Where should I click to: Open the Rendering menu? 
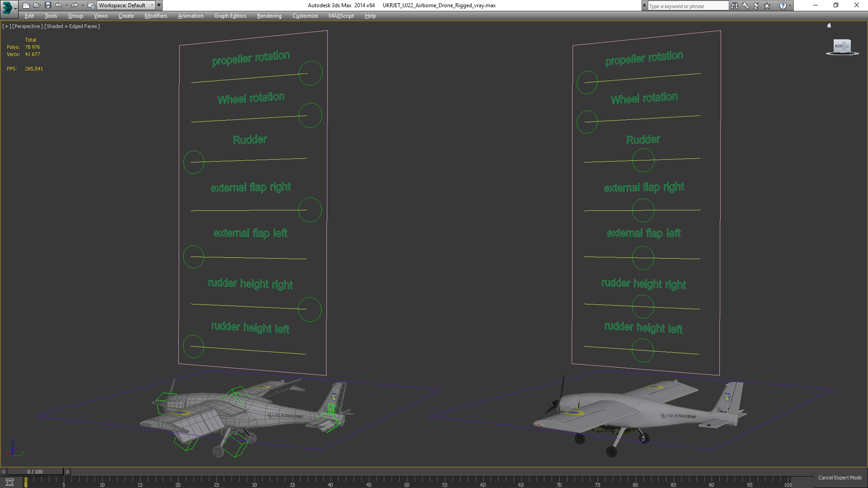coord(269,16)
